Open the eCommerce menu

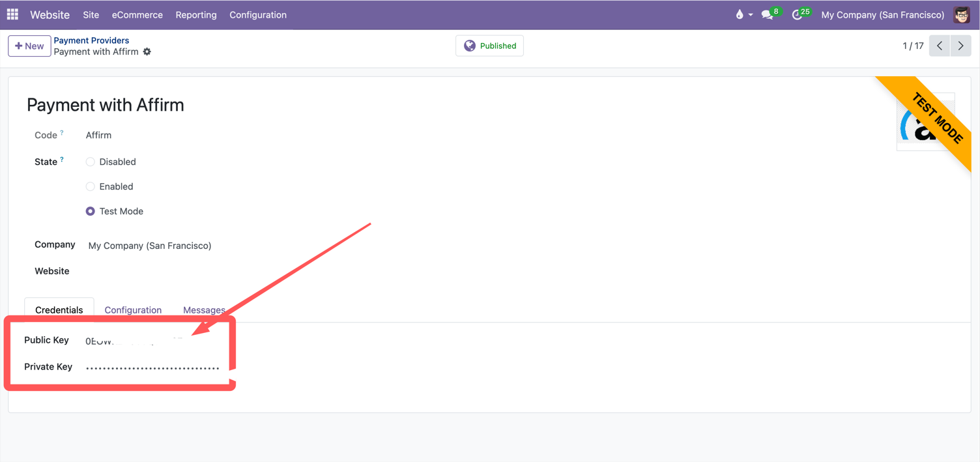coord(137,14)
